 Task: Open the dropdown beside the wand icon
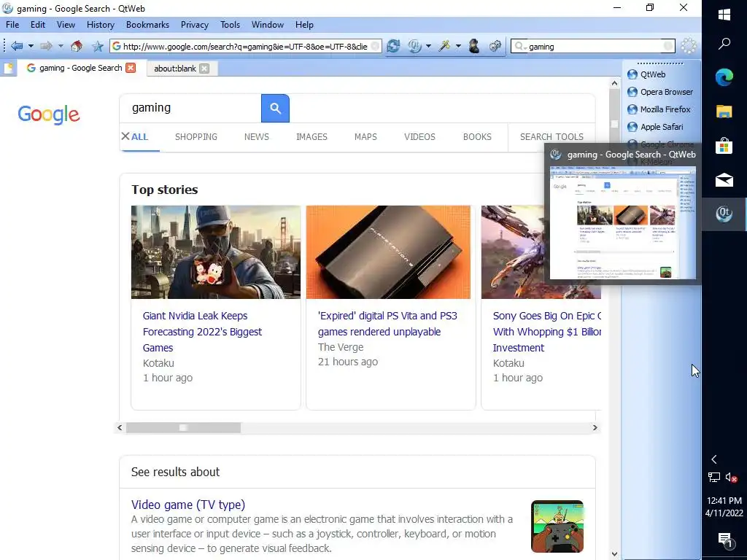pos(458,46)
